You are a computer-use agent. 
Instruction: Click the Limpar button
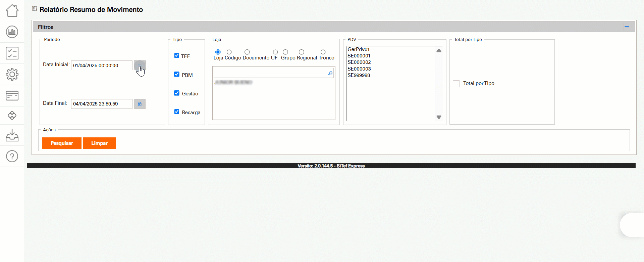(100, 143)
